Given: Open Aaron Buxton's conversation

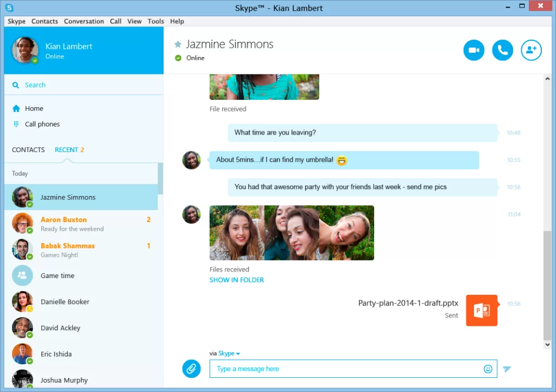Looking at the screenshot, I should point(80,224).
